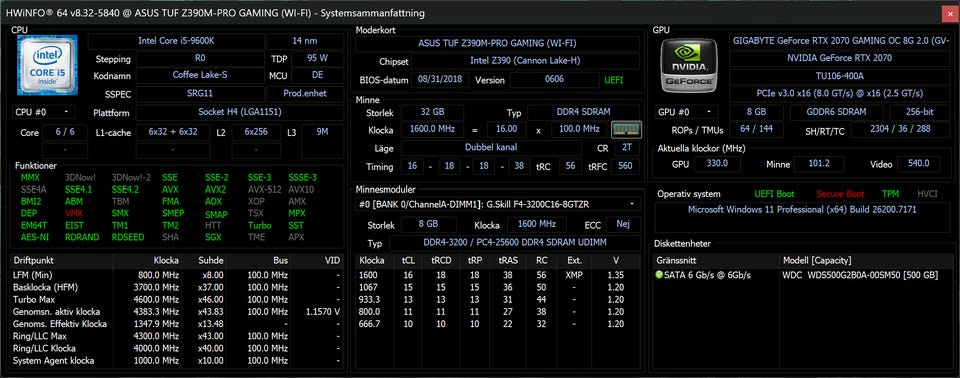Click the CR 2T value
The height and width of the screenshot is (378, 960).
point(626,148)
